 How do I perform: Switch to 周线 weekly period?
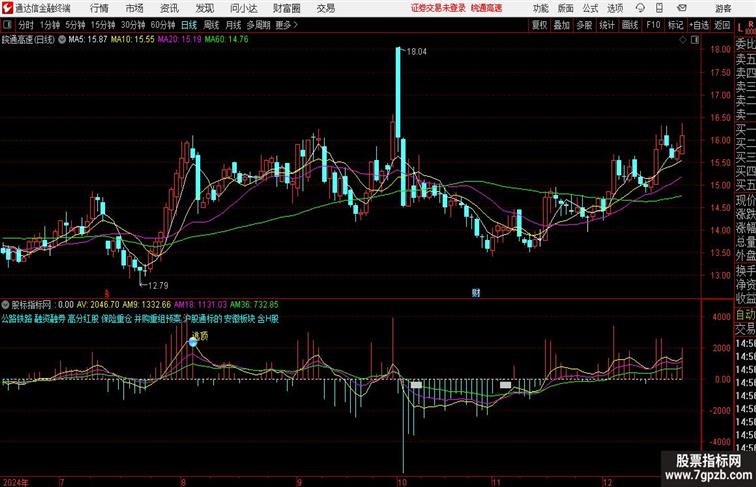pyautogui.click(x=211, y=25)
